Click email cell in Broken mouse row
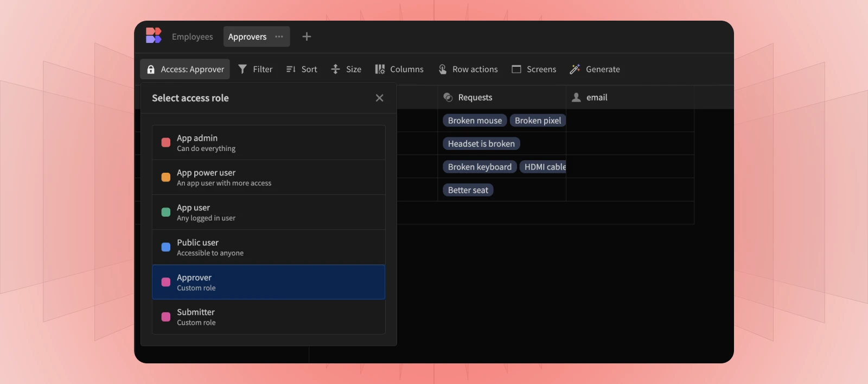The height and width of the screenshot is (384, 868). point(630,121)
